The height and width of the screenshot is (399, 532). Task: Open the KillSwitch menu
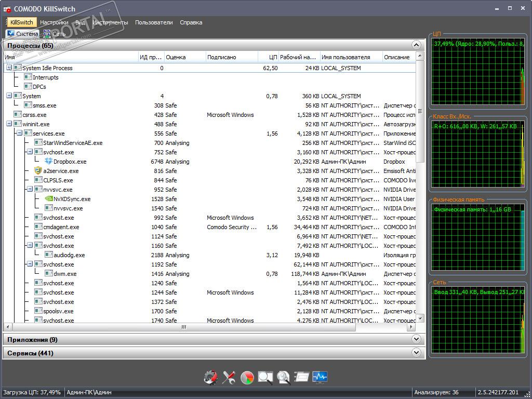point(22,22)
